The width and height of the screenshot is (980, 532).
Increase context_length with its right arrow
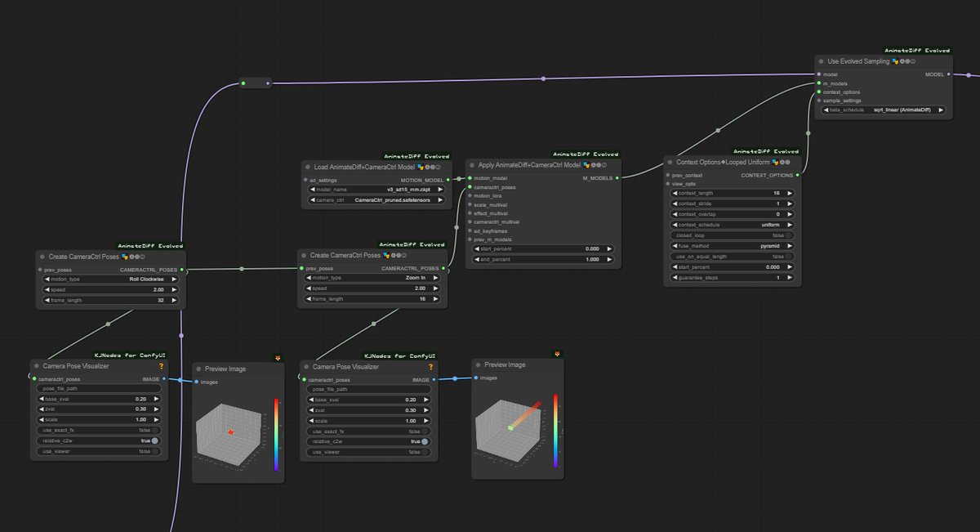790,193
